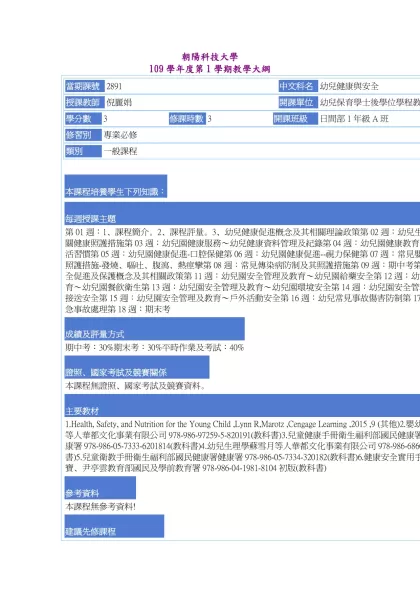Click the 本課程培養學生下列知識 section header
420x593 pixels.
pos(116,186)
